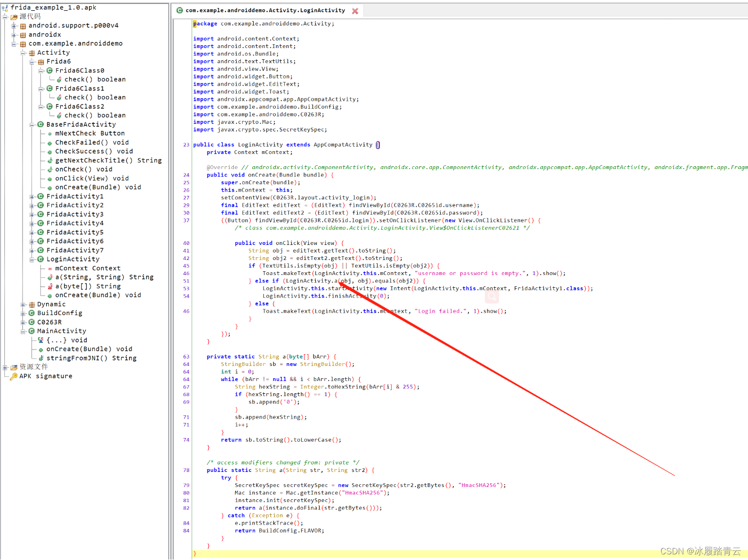Expand the android.support.p000v4 package
Image resolution: width=748 pixels, height=560 pixels.
click(14, 26)
